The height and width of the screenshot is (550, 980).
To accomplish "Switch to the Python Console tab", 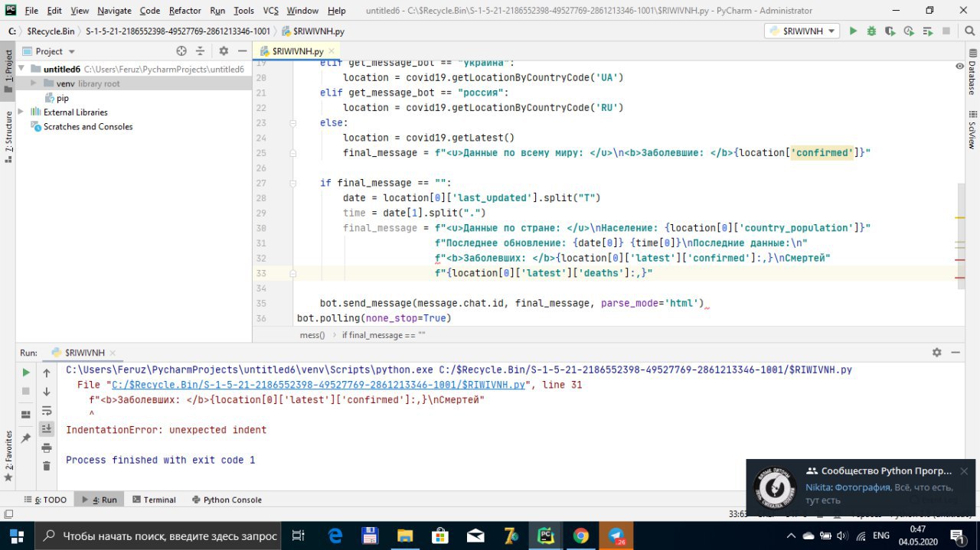I will [x=226, y=500].
